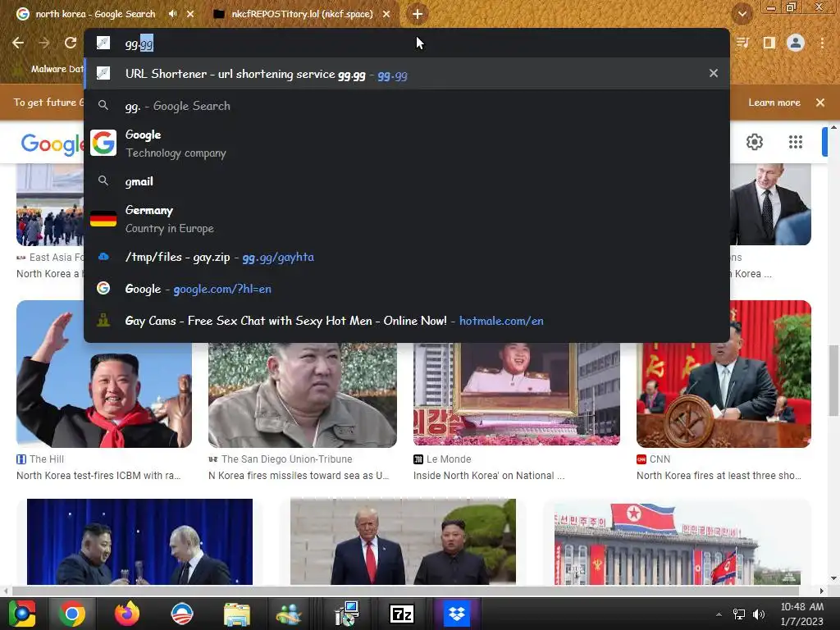840x630 pixels.
Task: Open the hotmale.com/en suggestion
Action: [407, 321]
